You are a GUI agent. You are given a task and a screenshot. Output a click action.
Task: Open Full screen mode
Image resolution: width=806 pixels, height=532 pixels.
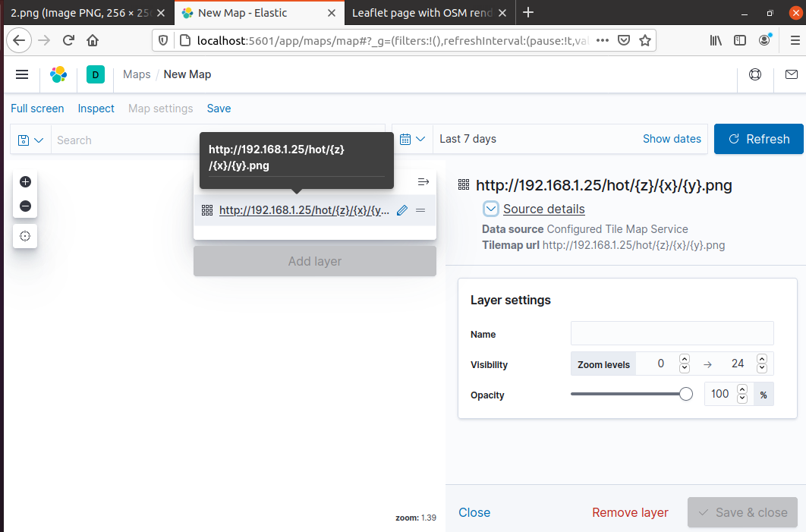pyautogui.click(x=37, y=109)
